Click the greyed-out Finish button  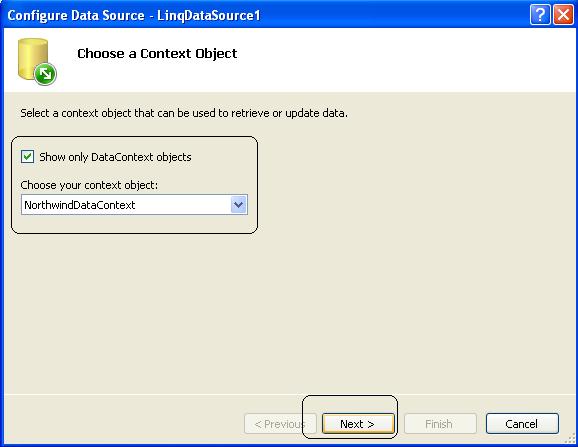[x=440, y=424]
